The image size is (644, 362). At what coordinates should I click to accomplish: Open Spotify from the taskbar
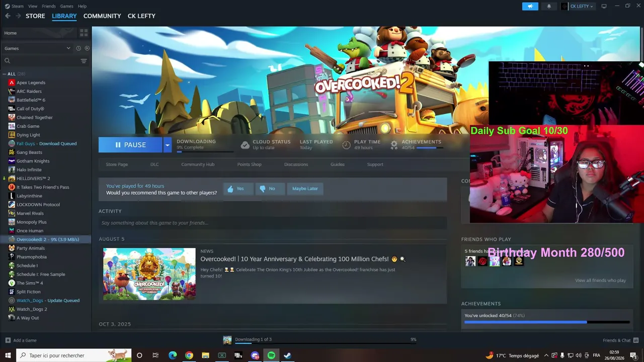tap(271, 355)
